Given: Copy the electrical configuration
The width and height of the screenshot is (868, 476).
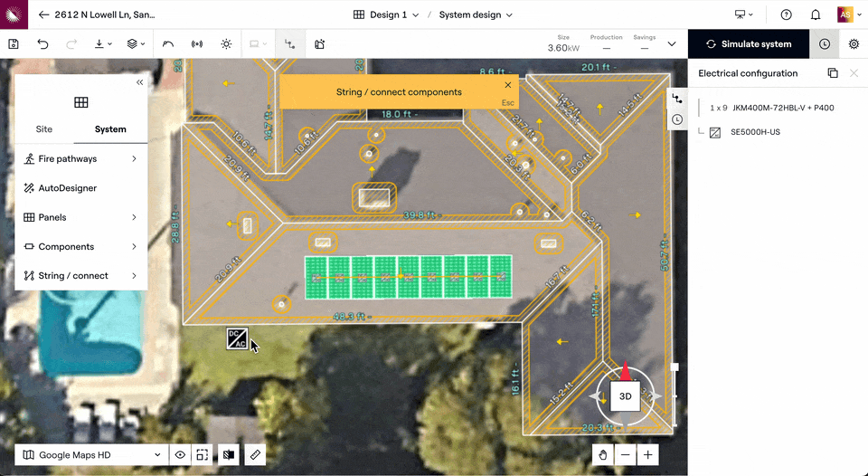Looking at the screenshot, I should click(832, 73).
